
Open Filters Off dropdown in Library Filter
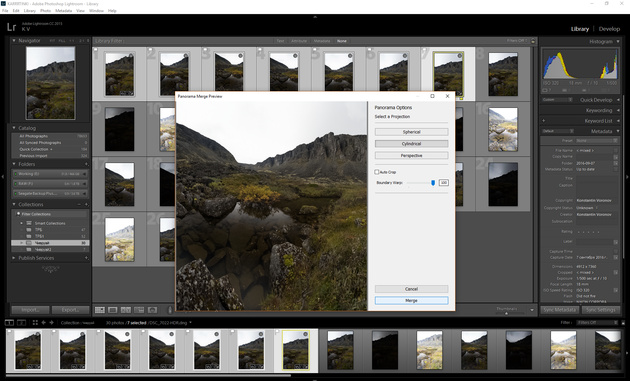(x=517, y=41)
